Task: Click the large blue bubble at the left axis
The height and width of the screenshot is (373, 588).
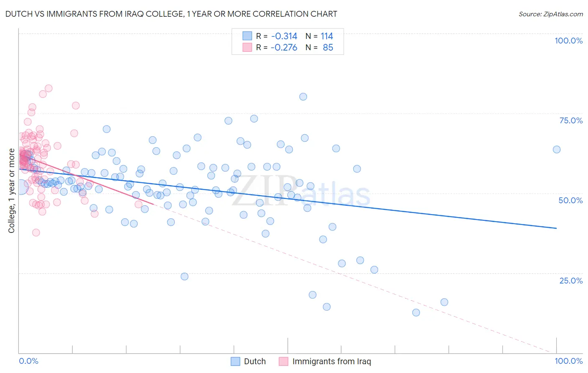Action: tap(20, 188)
